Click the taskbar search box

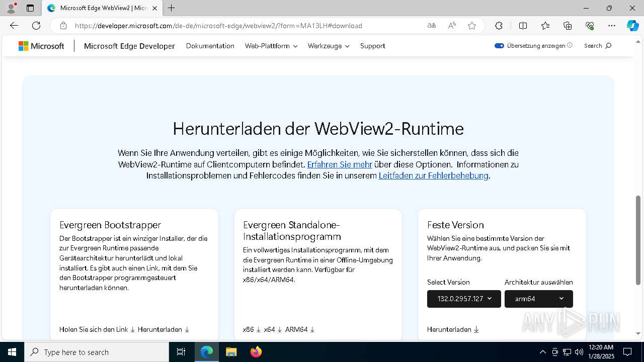coord(97,352)
